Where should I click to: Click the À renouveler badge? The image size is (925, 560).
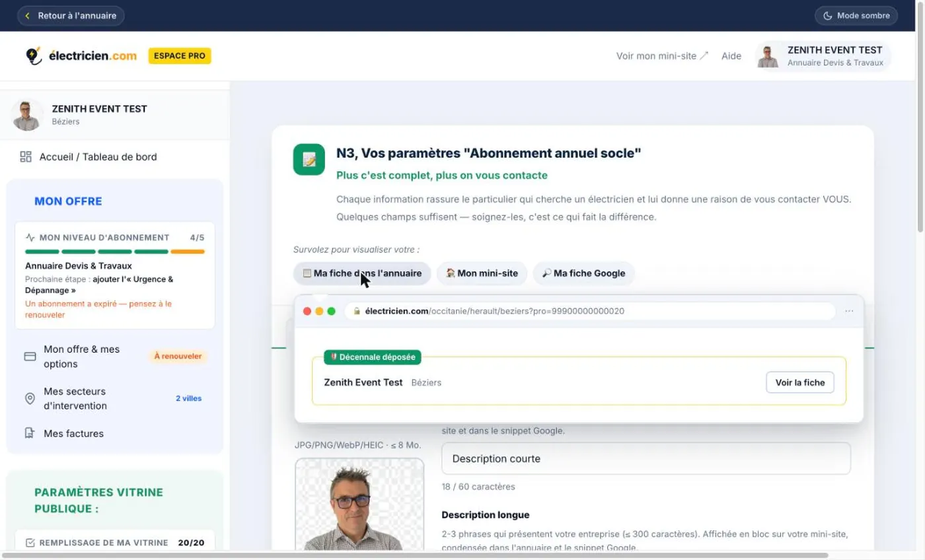[178, 357]
